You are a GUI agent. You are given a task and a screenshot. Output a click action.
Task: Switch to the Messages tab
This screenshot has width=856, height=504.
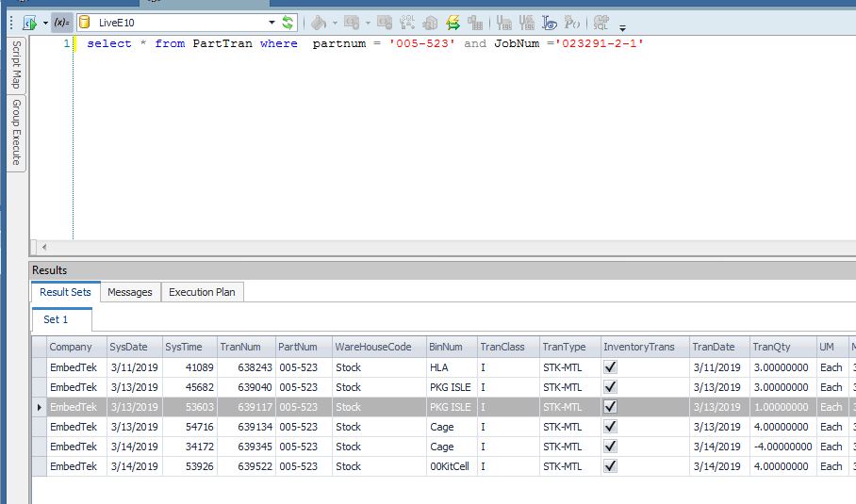[x=129, y=292]
